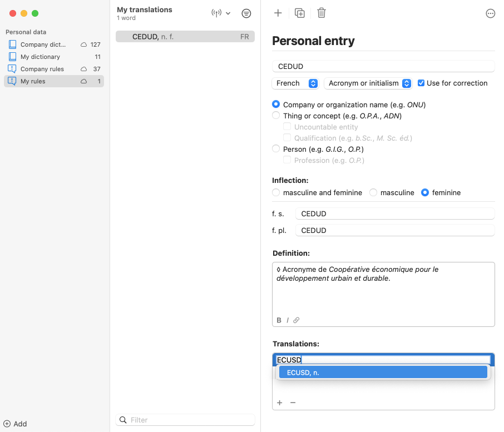Choose the ECUSD, n. autocomplete suggestion

383,373
